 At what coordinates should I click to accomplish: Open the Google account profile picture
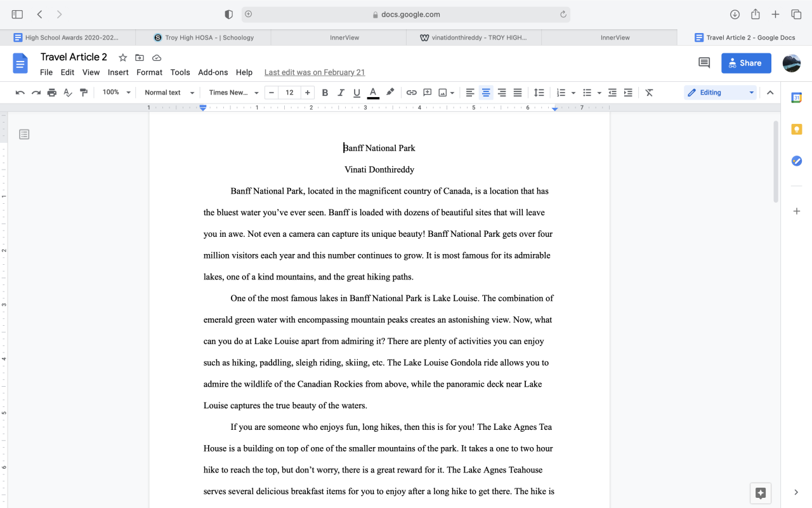coord(792,63)
